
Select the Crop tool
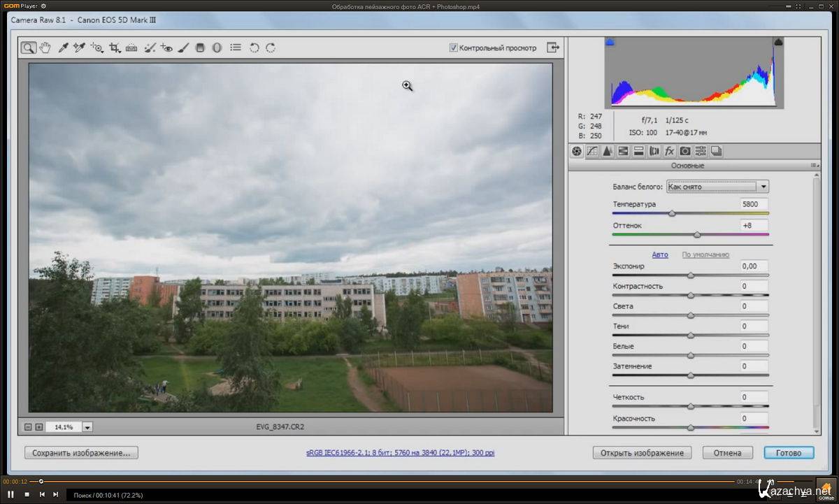(x=114, y=48)
